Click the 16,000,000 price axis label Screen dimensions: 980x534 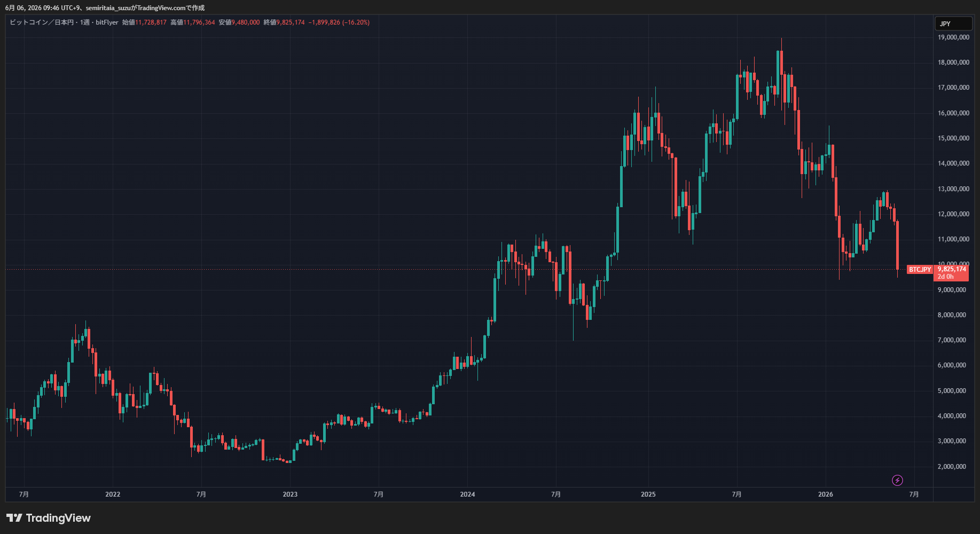953,113
